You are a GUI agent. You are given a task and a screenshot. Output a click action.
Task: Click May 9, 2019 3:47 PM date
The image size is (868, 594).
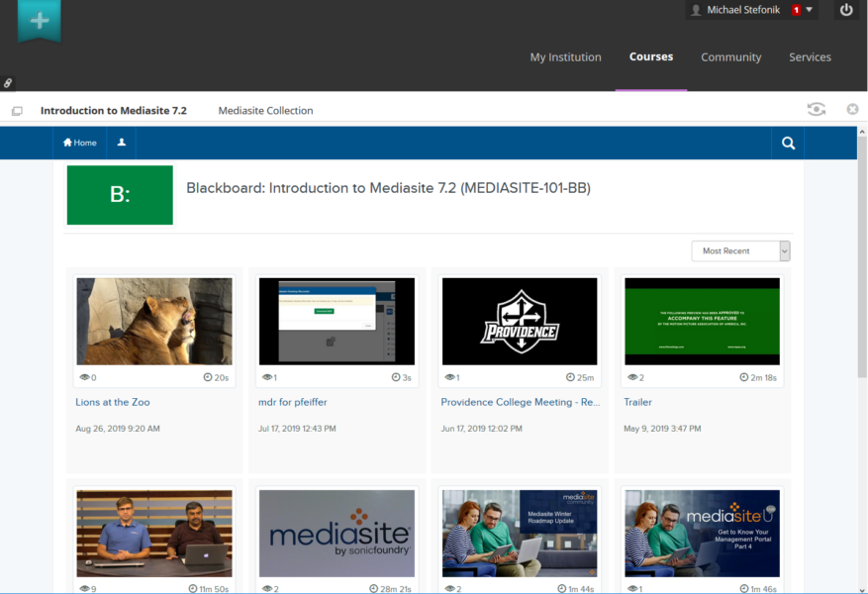tap(662, 429)
